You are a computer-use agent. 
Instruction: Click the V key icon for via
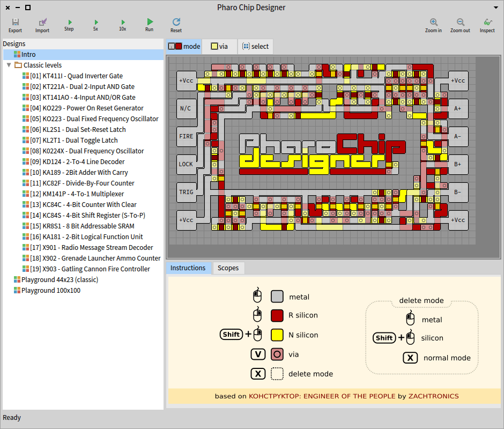258,354
